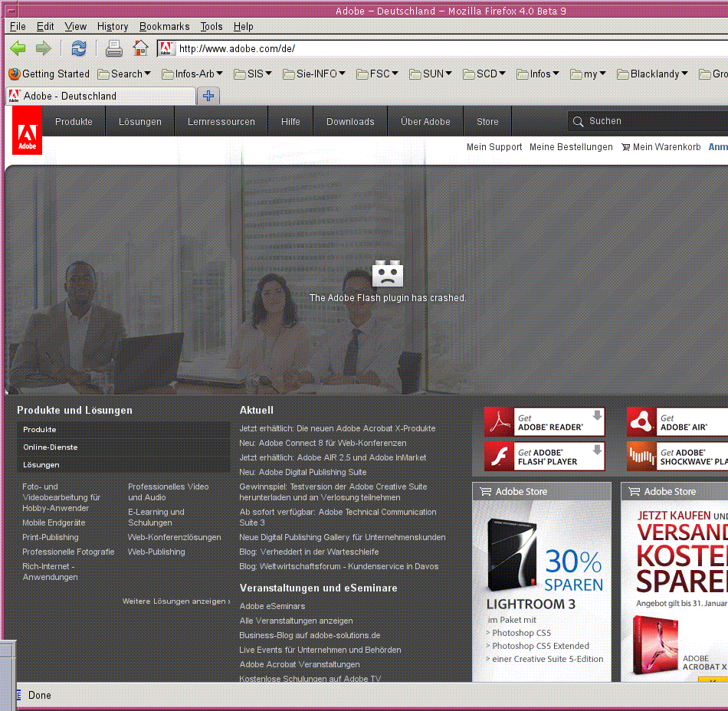The image size is (728, 711).
Task: Reload the page with the refresh icon
Action: click(x=78, y=48)
